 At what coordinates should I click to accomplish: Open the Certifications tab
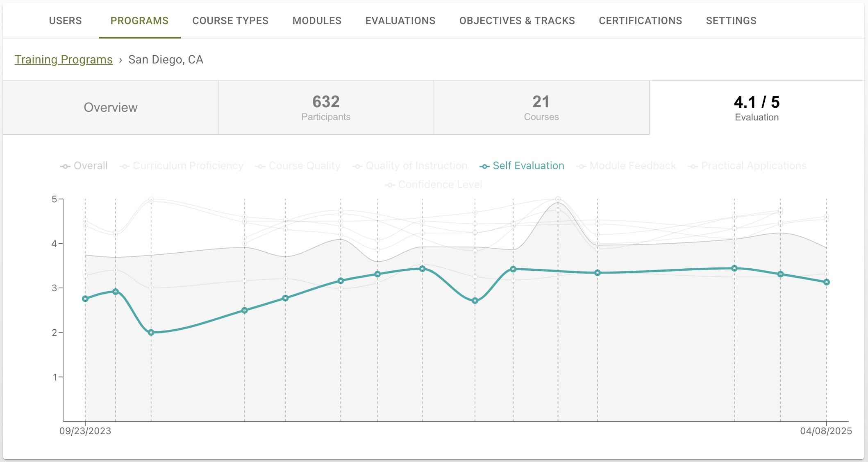point(640,21)
